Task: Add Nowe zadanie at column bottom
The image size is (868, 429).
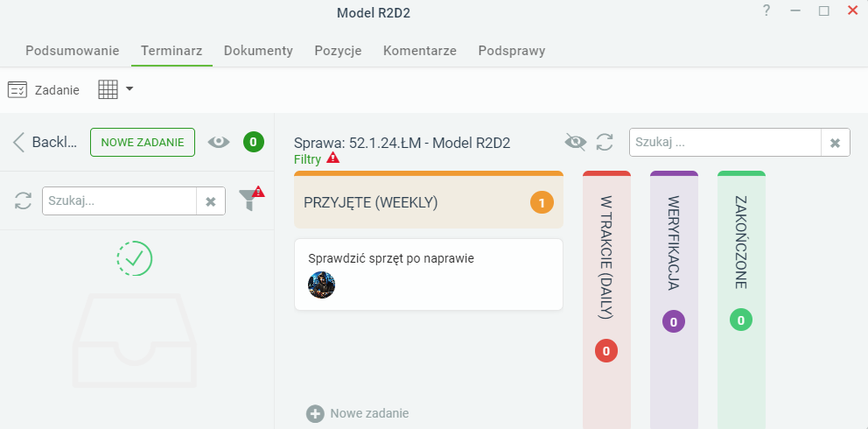Action: coord(358,413)
